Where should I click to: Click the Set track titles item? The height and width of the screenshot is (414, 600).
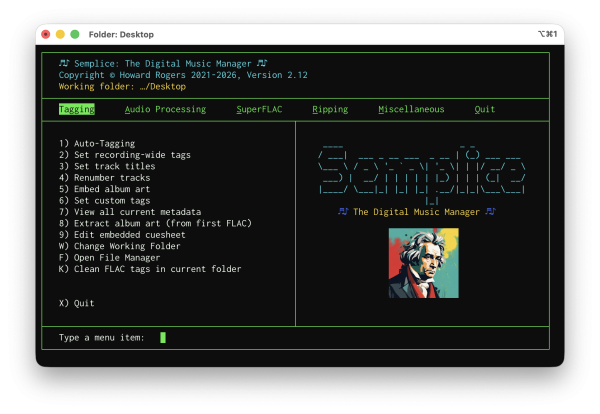point(107,166)
